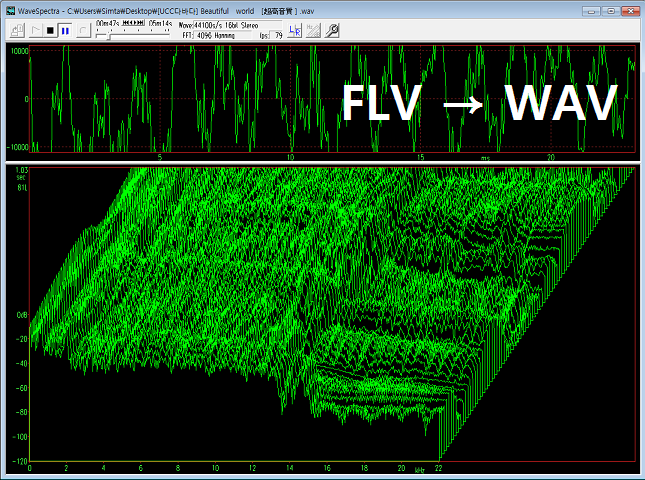
Task: Maximize the WaveSpectra window
Action: pyautogui.click(x=610, y=8)
